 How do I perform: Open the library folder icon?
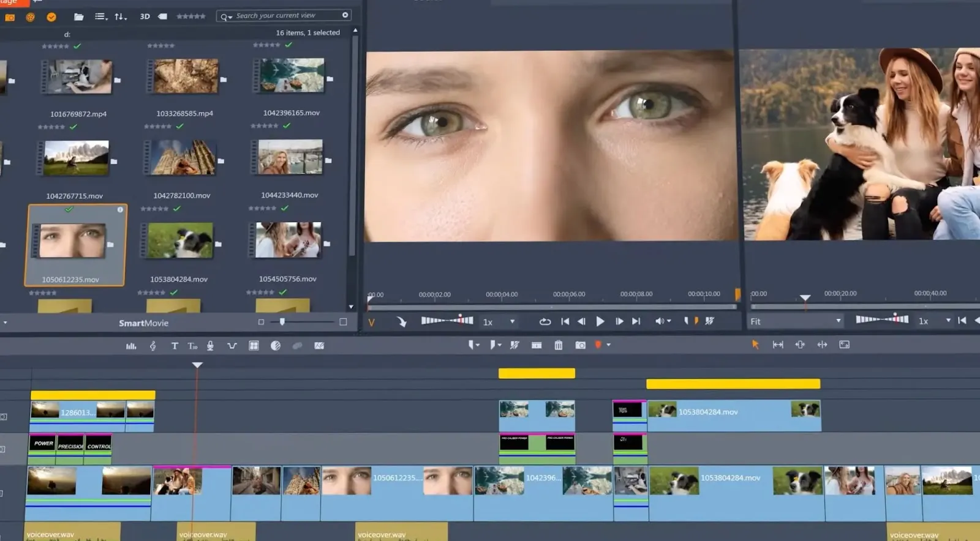point(78,17)
